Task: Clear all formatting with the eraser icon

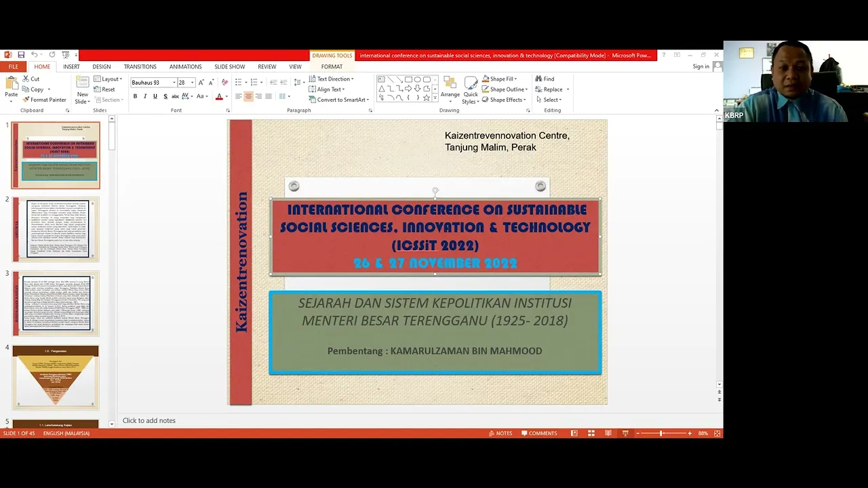Action: click(224, 83)
